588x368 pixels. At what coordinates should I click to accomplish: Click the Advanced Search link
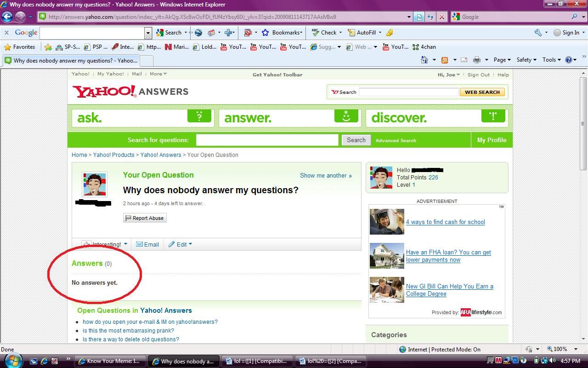[396, 140]
